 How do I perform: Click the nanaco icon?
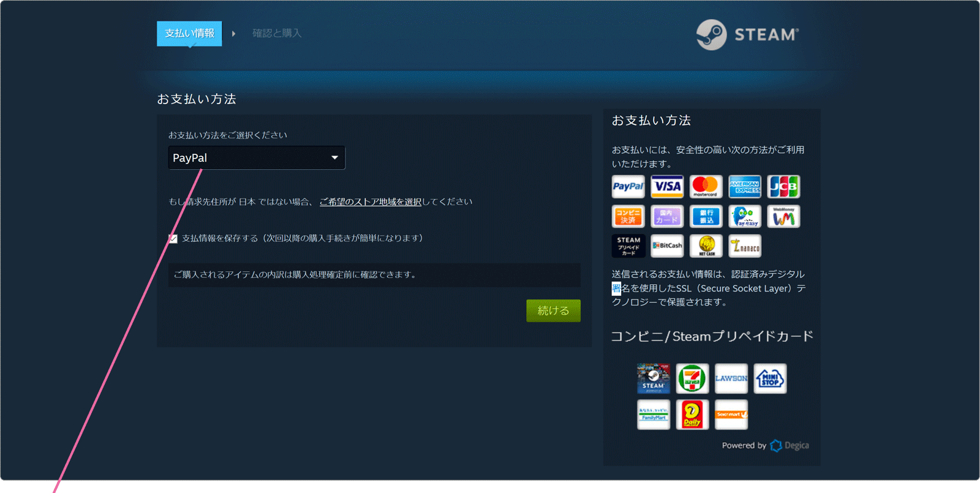745,246
